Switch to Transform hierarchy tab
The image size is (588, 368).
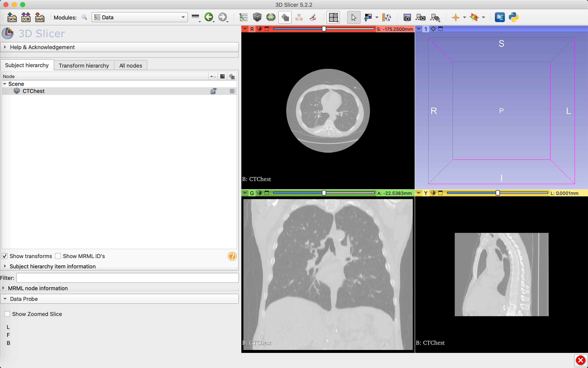[x=84, y=65]
